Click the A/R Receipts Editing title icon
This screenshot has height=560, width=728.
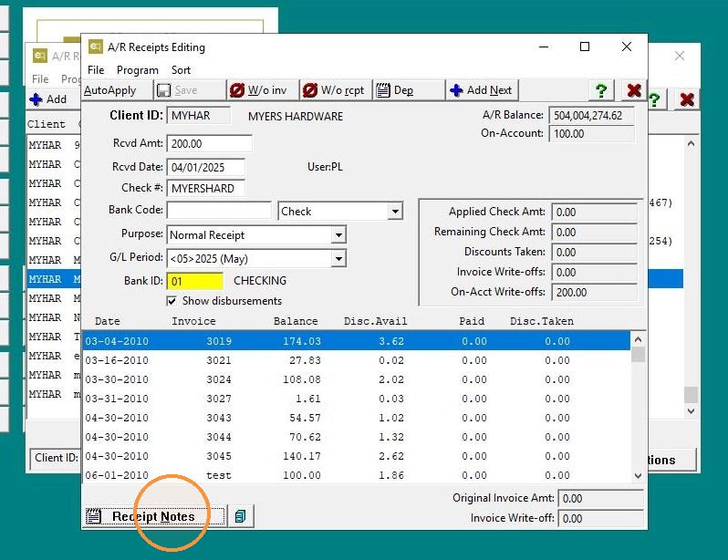95,47
